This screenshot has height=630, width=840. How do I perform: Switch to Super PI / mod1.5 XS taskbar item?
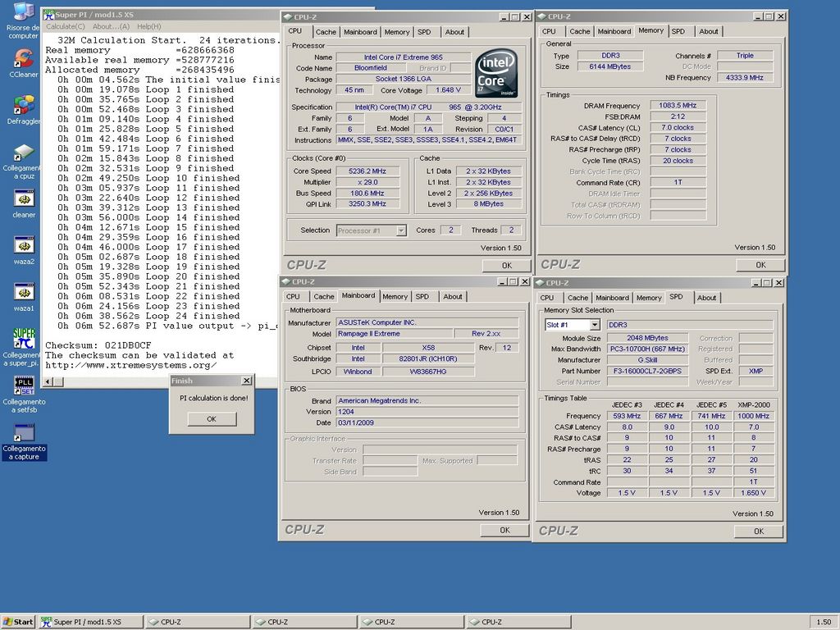90,622
